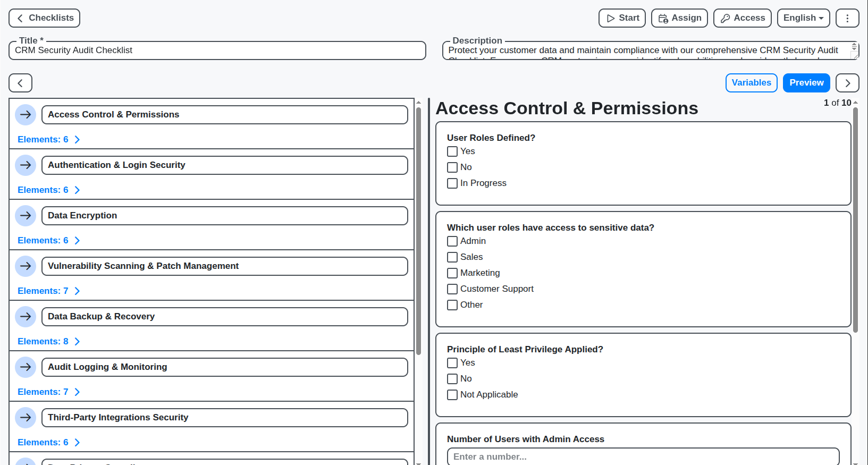This screenshot has height=465, width=868.
Task: Edit the Data Backup & Recovery title field
Action: (x=225, y=317)
